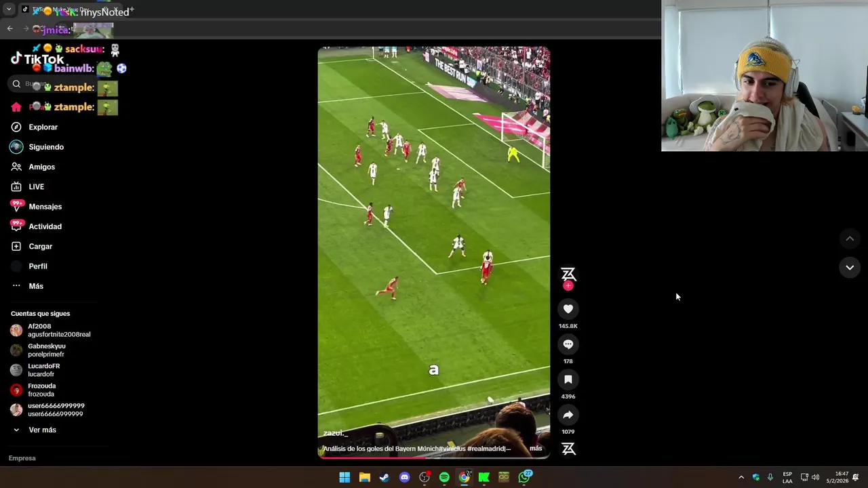The image size is (868, 488).
Task: Go to the TikTok home feed icon
Action: (16, 107)
